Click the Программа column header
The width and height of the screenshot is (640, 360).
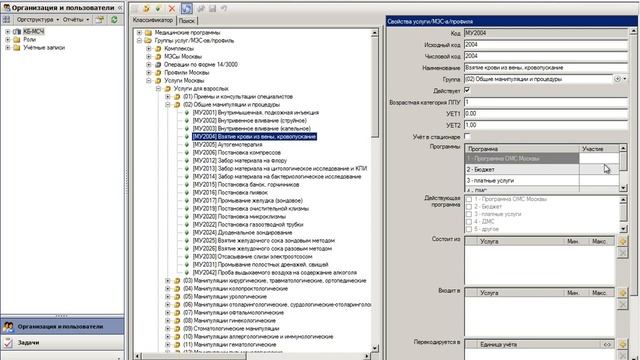click(x=522, y=149)
